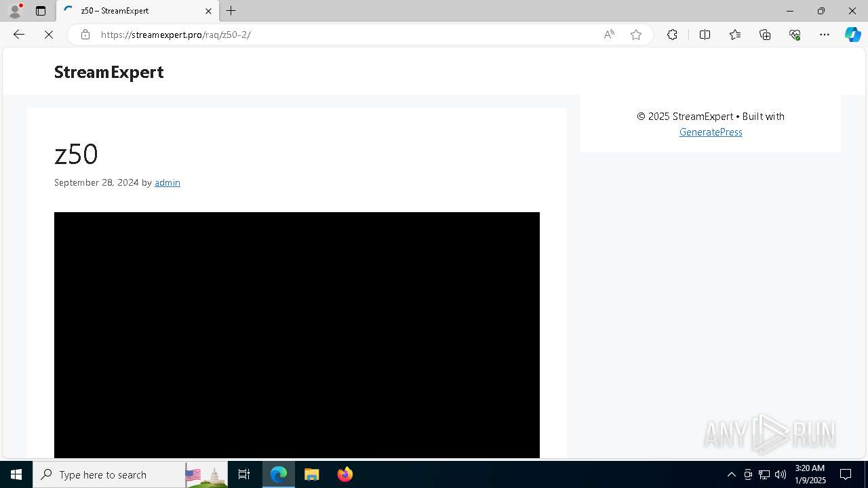Image resolution: width=868 pixels, height=488 pixels.
Task: Close the z50 – StreamExpert tab
Action: pyautogui.click(x=208, y=11)
